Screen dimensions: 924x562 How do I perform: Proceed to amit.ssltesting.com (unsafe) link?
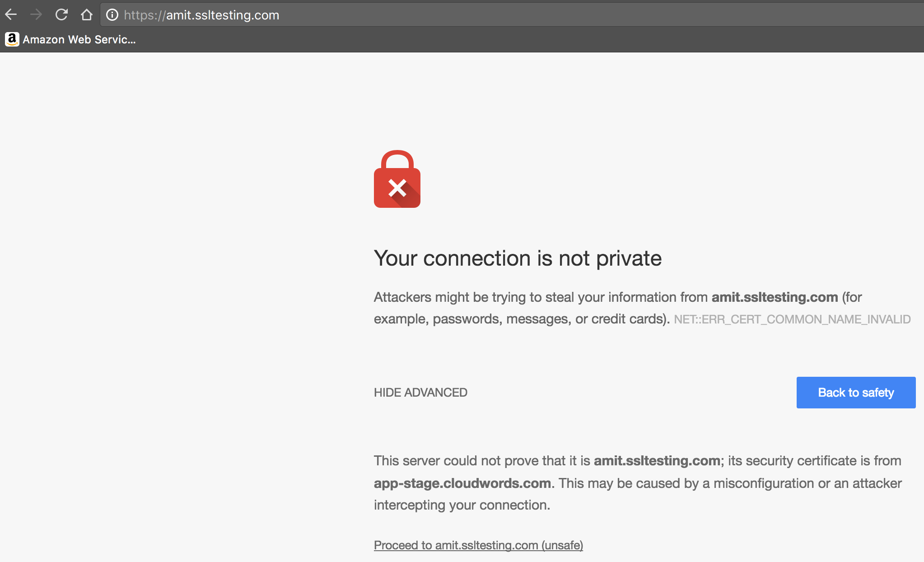(x=478, y=545)
